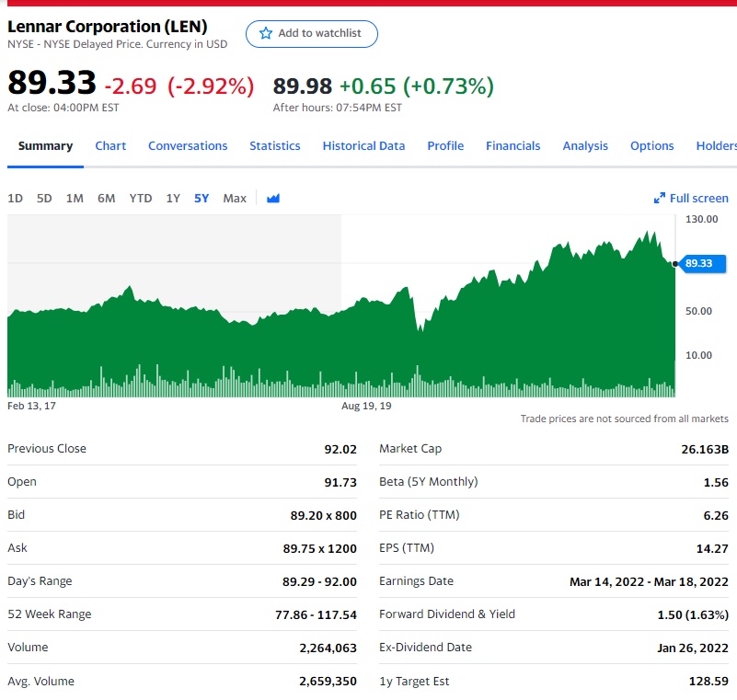The height and width of the screenshot is (700, 737).
Task: Switch the chart type with the area-chart icon
Action: click(273, 199)
